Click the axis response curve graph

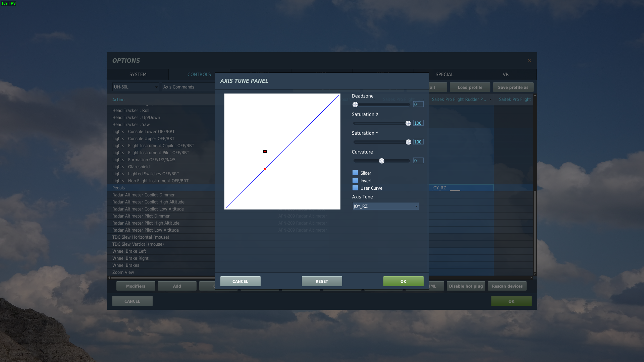pyautogui.click(x=282, y=152)
